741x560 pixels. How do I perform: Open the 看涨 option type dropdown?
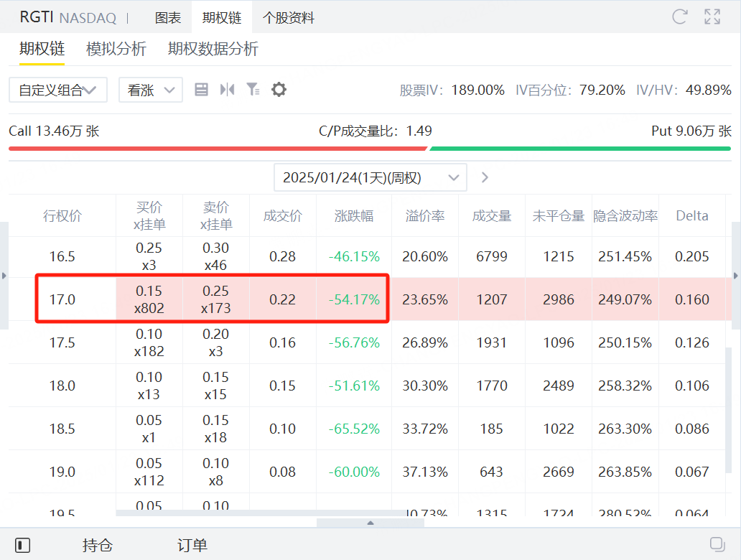tap(151, 90)
